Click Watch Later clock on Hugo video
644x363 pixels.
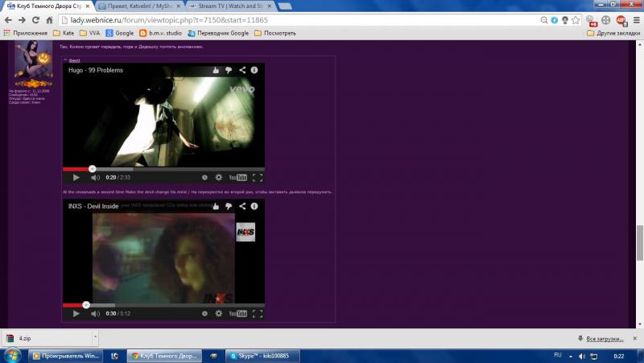pos(204,177)
